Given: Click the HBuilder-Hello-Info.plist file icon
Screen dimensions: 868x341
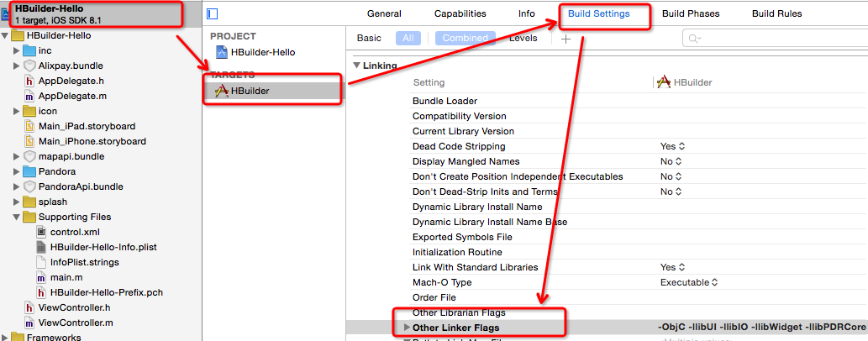Looking at the screenshot, I should point(41,247).
